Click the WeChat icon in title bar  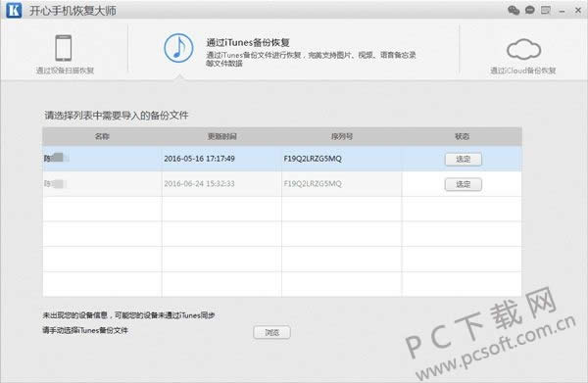coord(514,10)
